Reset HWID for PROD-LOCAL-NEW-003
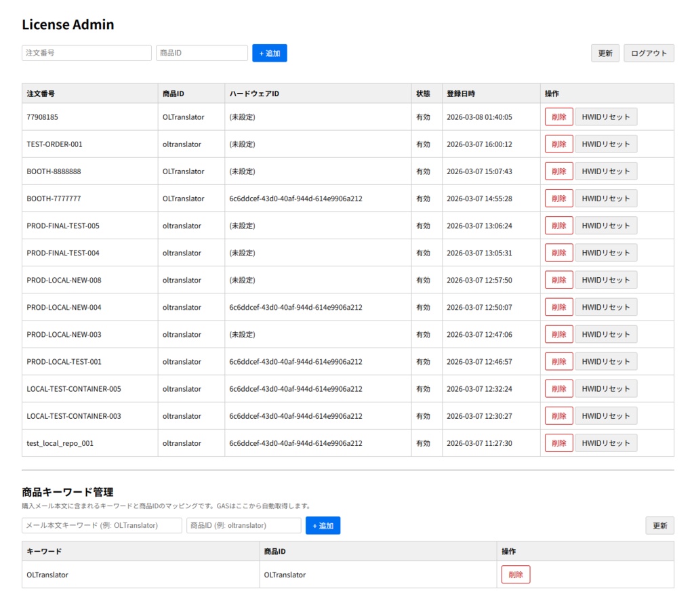Image resolution: width=694 pixels, height=616 pixels. [x=606, y=334]
